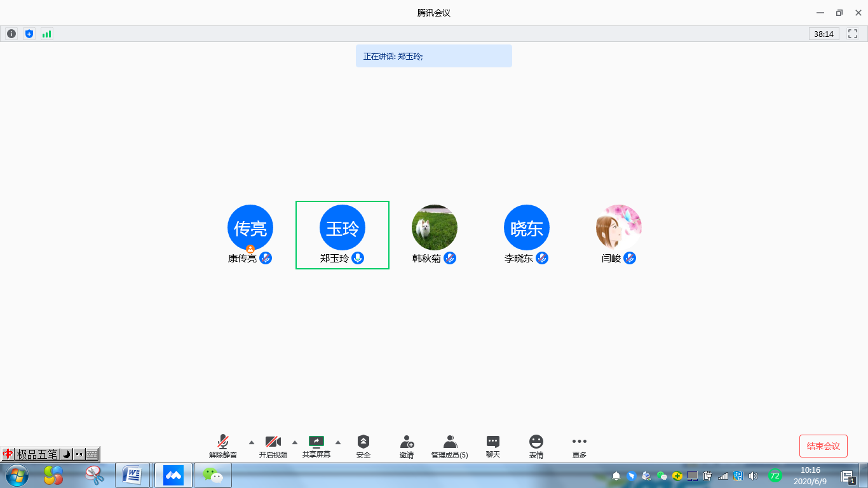Screen dimensions: 868x488
Task: Toggle the red 中 Chinese input mode icon
Action: point(8,454)
